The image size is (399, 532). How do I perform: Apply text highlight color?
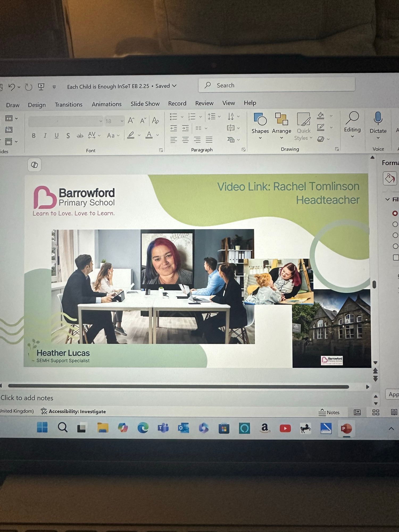[131, 135]
